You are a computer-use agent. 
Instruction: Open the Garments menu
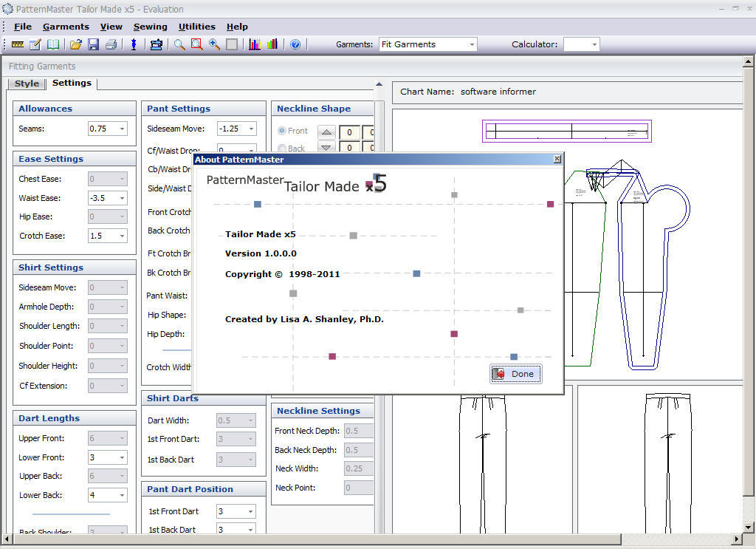tap(66, 27)
